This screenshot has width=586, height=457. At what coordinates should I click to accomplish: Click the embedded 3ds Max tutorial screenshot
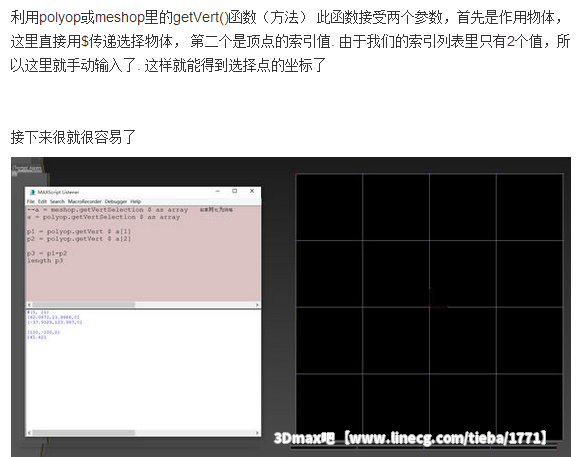pos(291,307)
